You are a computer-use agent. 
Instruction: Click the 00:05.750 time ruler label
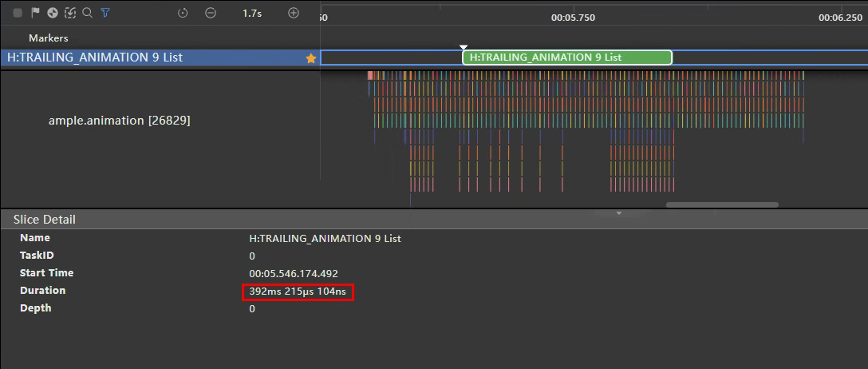pyautogui.click(x=573, y=17)
